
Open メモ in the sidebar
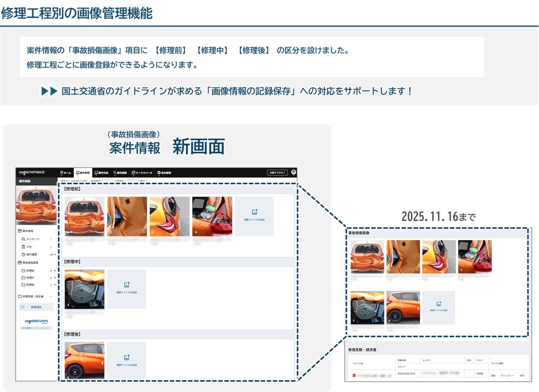click(28, 247)
